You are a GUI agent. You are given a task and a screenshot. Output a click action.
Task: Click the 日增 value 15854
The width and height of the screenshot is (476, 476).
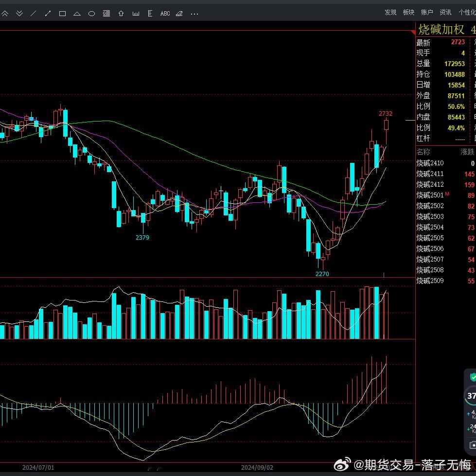click(x=456, y=85)
